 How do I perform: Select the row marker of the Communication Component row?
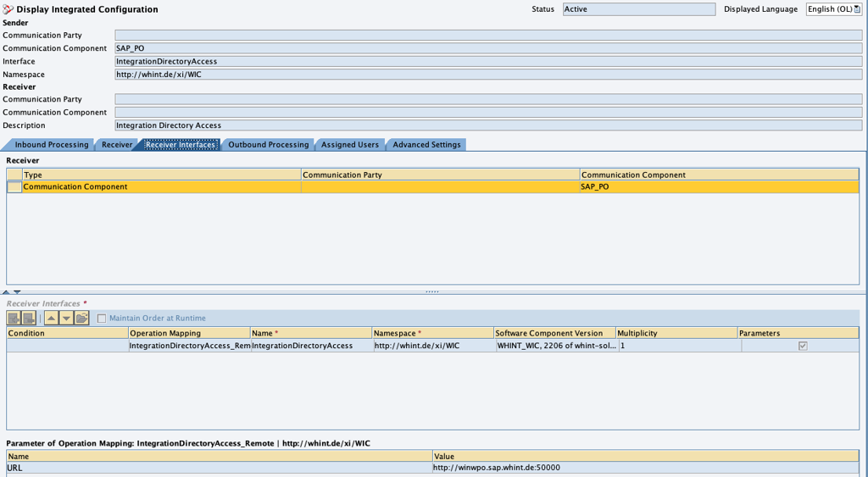tap(14, 187)
